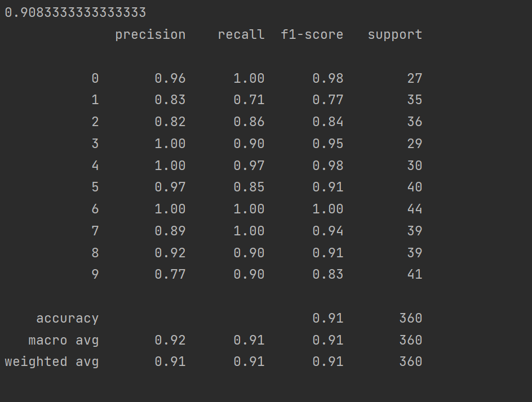This screenshot has width=532, height=402.
Task: Click recall 0.85 for class 5
Action: pyautogui.click(x=249, y=187)
